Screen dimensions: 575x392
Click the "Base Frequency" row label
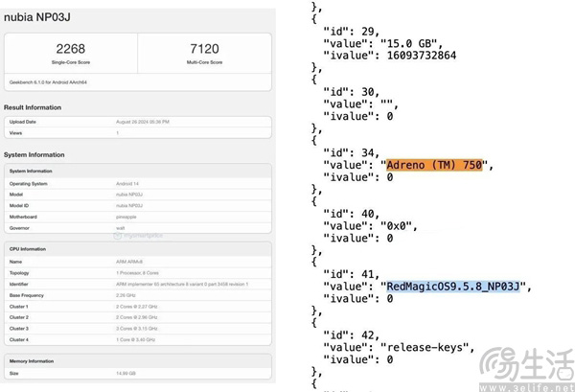point(27,295)
